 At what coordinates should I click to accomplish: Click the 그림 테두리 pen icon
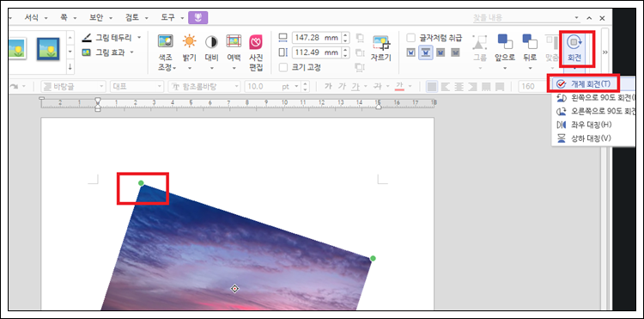click(86, 38)
